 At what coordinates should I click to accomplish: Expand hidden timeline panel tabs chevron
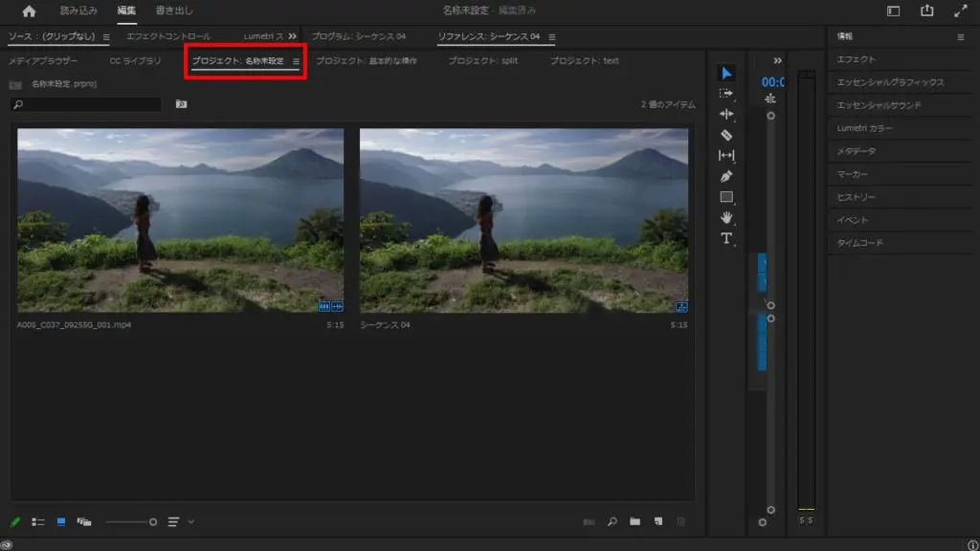point(778,60)
